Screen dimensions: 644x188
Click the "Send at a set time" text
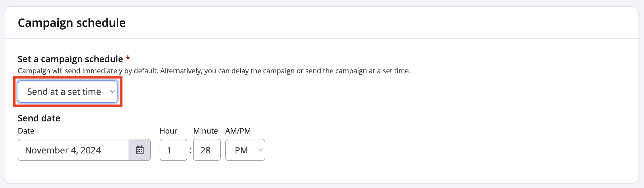64,92
